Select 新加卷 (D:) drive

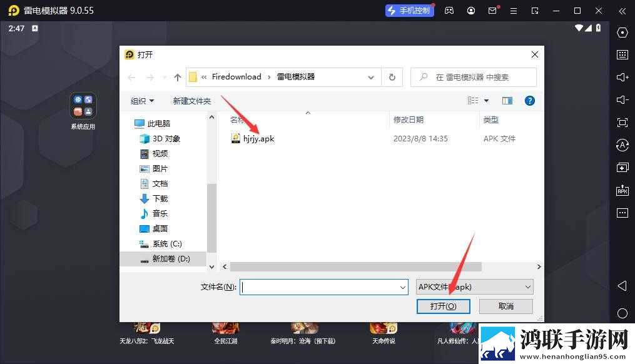(163, 259)
